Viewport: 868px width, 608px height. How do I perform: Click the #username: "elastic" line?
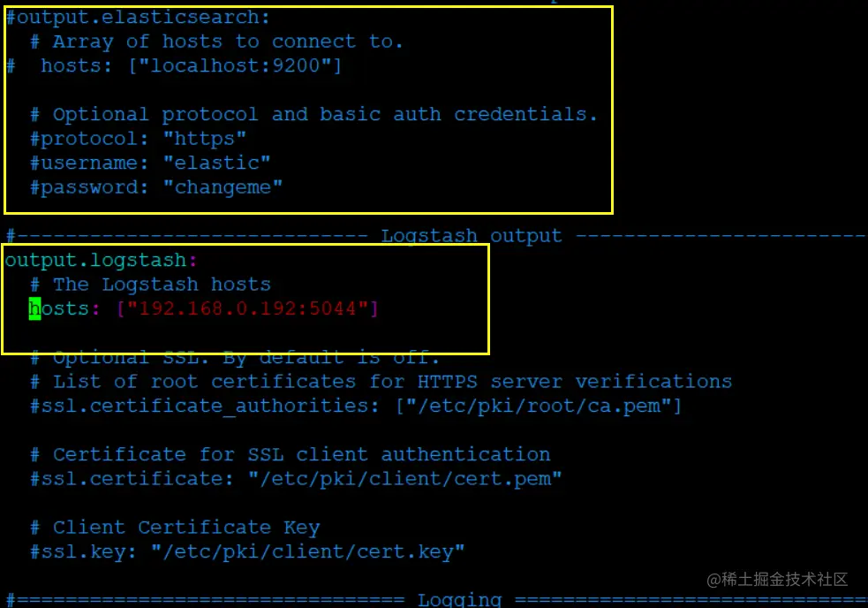[x=150, y=163]
